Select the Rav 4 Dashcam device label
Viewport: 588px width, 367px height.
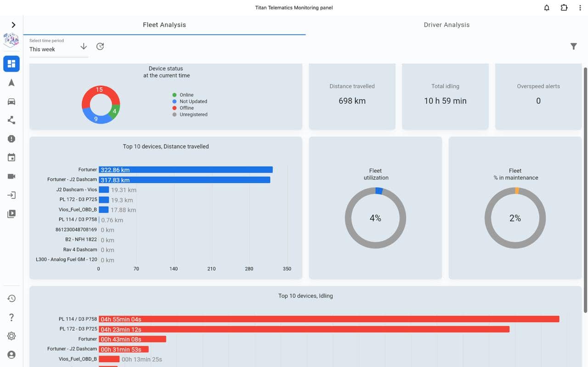pos(80,250)
